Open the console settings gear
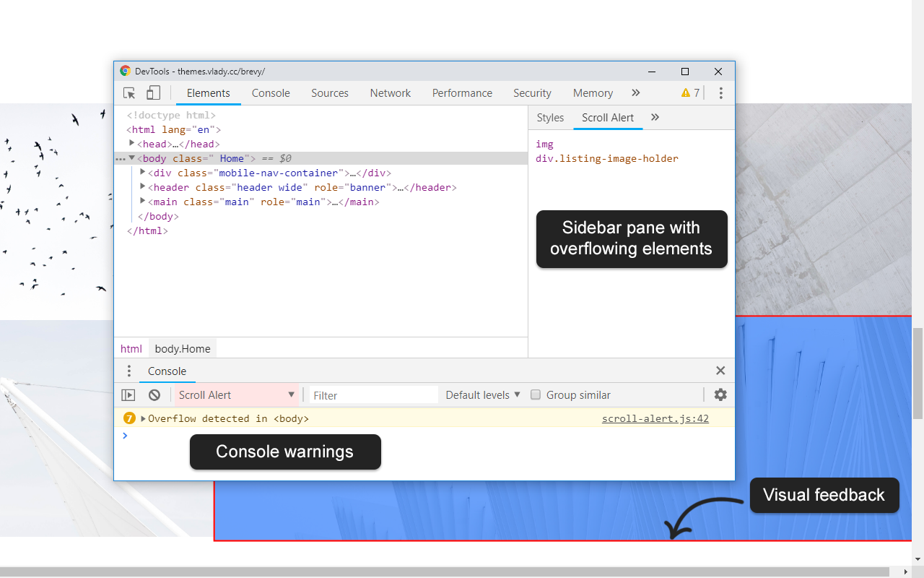The height and width of the screenshot is (578, 924). (x=720, y=394)
